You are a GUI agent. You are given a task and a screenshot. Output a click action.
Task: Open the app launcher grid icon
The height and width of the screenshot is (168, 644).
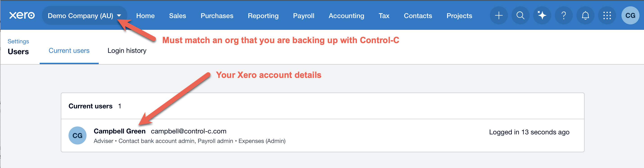click(x=607, y=16)
